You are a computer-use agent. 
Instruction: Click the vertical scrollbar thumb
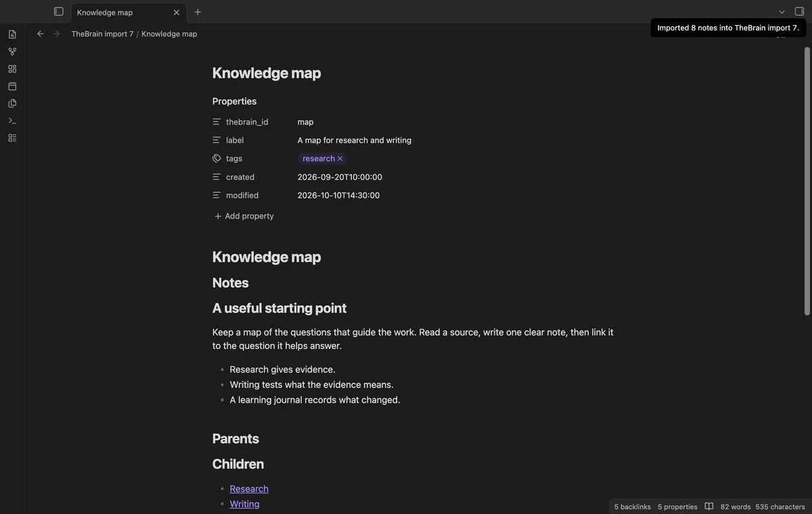(807, 181)
